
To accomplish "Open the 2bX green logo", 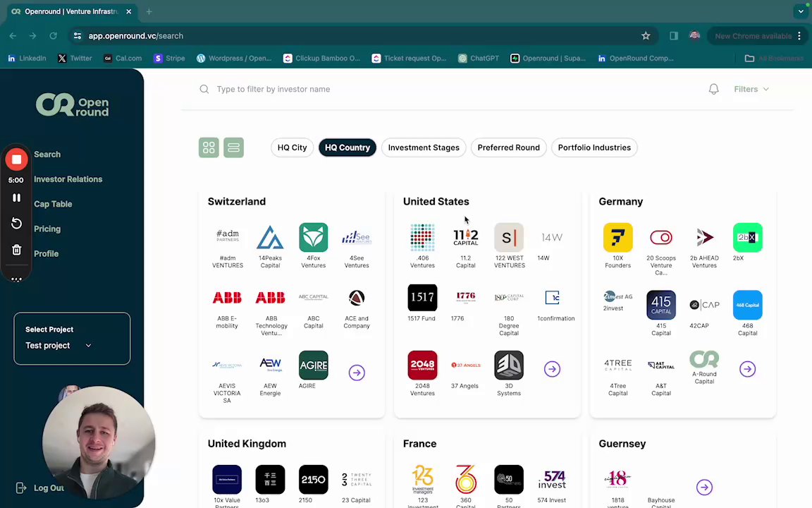I will (x=748, y=237).
